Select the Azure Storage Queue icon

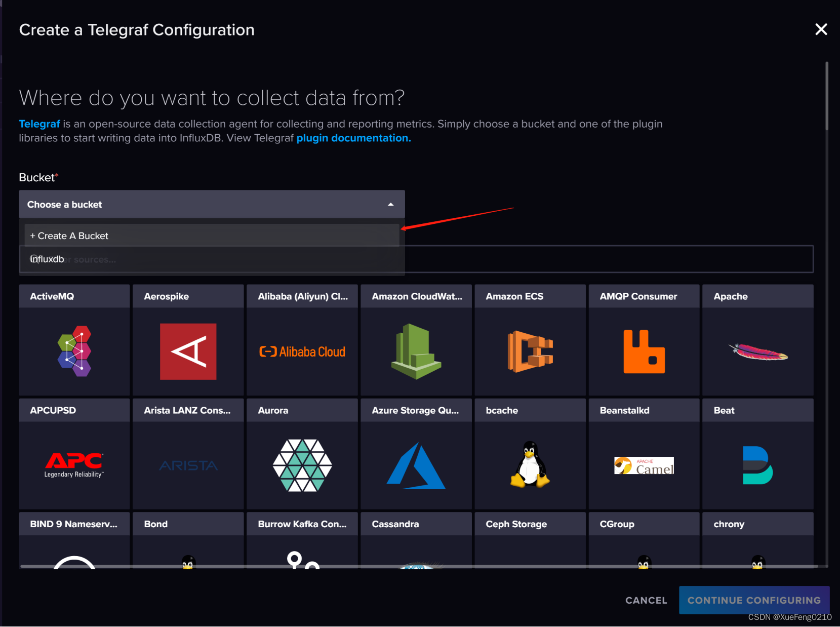coord(416,465)
